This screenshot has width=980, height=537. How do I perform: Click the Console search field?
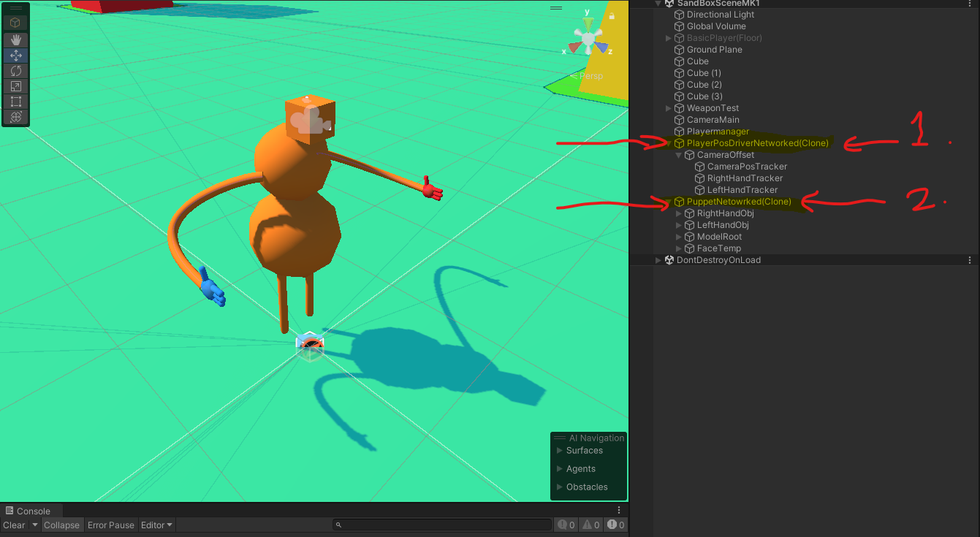(x=442, y=525)
